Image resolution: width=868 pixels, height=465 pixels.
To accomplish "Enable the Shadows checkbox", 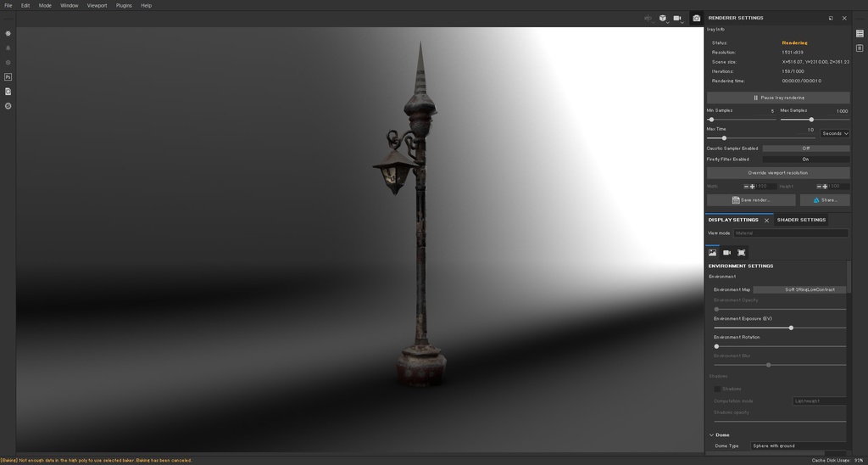I will pos(717,389).
